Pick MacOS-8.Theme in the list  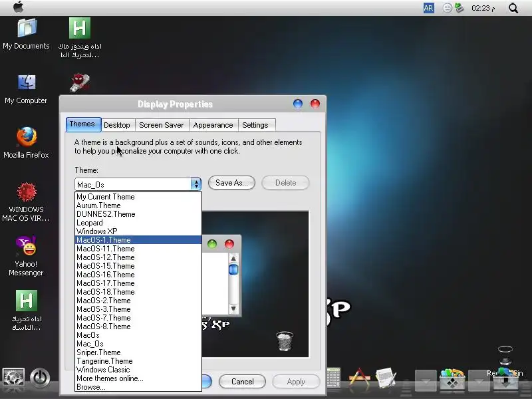[x=138, y=327]
